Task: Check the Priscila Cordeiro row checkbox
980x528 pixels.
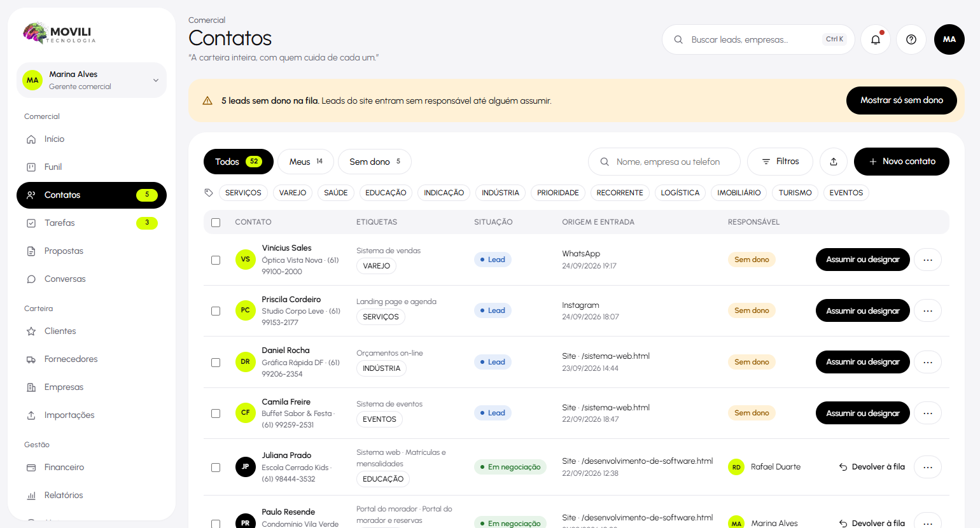Action: 216,311
